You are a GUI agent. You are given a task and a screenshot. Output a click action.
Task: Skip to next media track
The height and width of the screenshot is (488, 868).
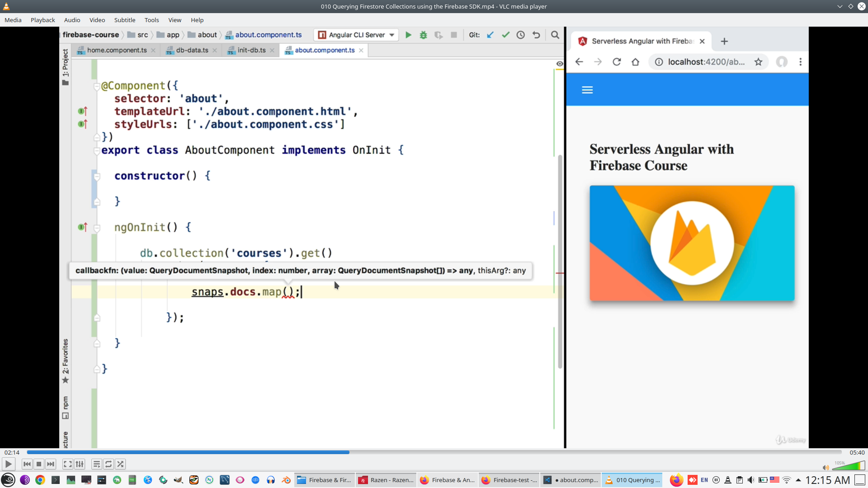pyautogui.click(x=51, y=464)
